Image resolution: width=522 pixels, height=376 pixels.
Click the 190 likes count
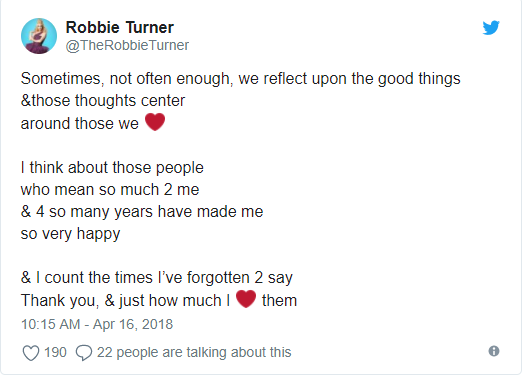[x=55, y=352]
